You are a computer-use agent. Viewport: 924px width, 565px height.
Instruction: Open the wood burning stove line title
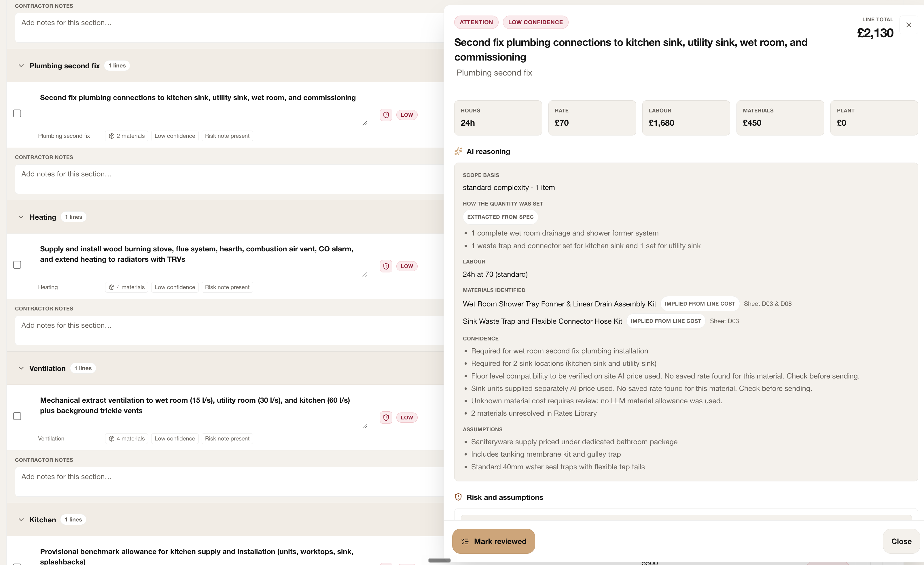tap(196, 254)
